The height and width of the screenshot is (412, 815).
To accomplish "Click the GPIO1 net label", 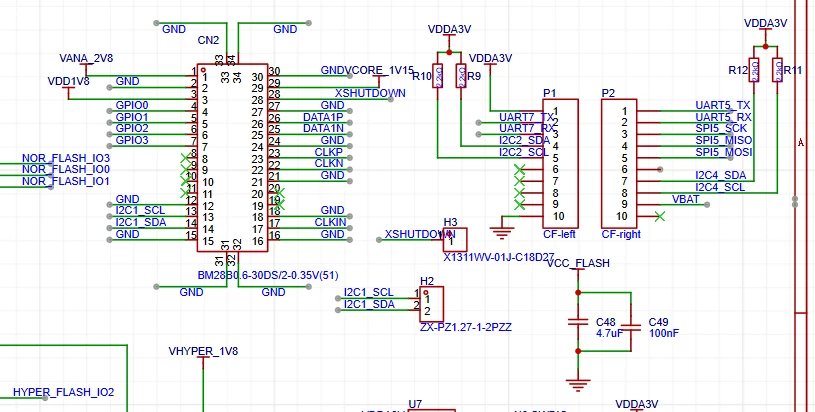I will 132,117.
